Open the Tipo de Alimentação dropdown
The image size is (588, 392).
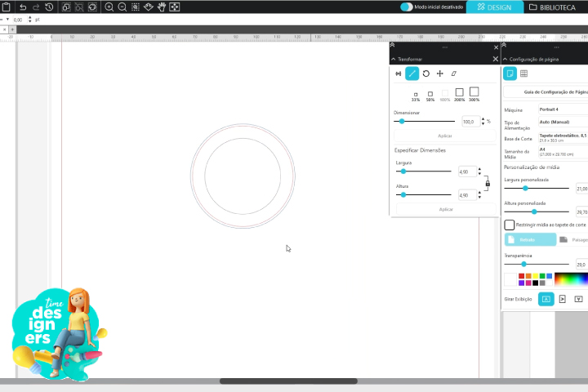(x=562, y=122)
